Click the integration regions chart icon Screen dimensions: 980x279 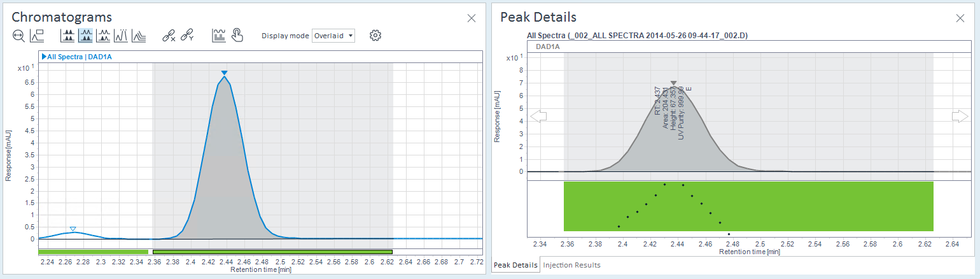[x=219, y=36]
